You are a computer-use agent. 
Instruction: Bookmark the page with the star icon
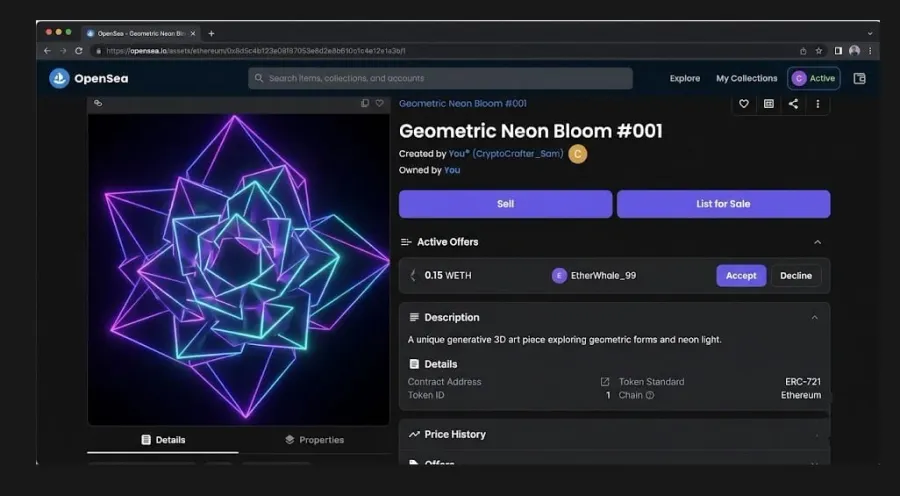click(x=819, y=51)
